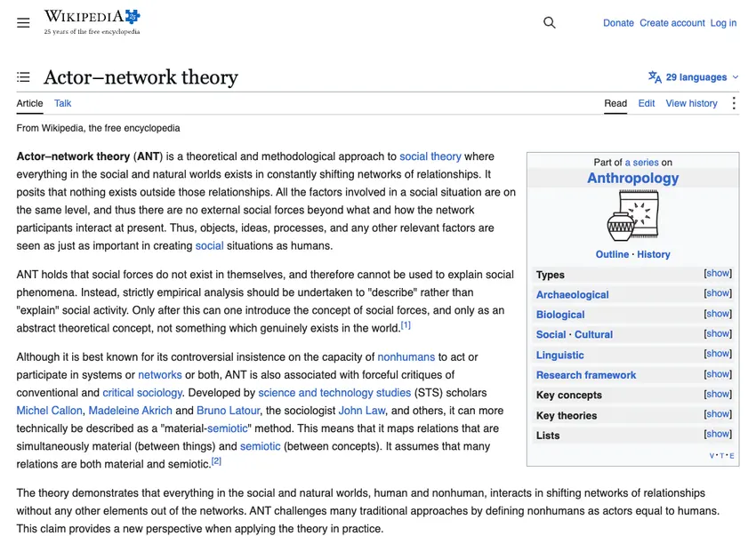756x536 pixels.
Task: Toggle the table of contents icon
Action: (x=23, y=77)
